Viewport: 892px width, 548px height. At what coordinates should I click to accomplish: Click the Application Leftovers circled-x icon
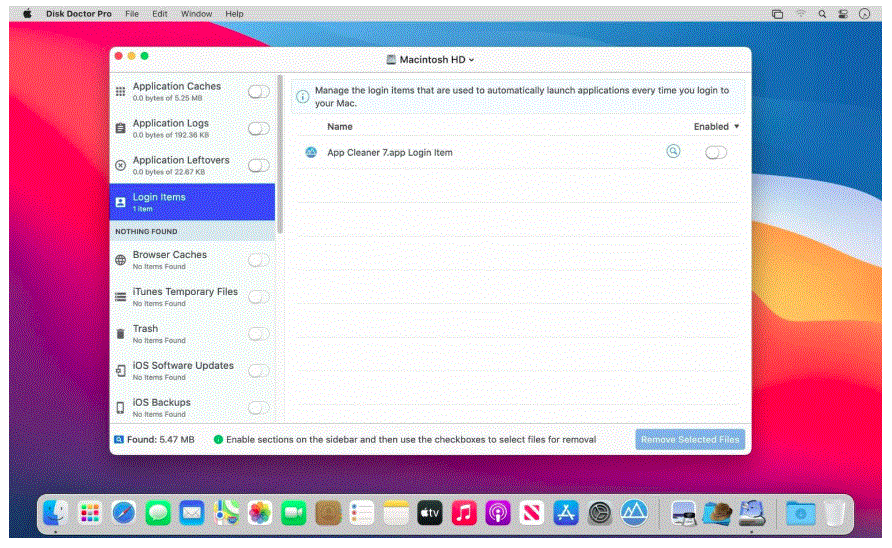pyautogui.click(x=121, y=166)
